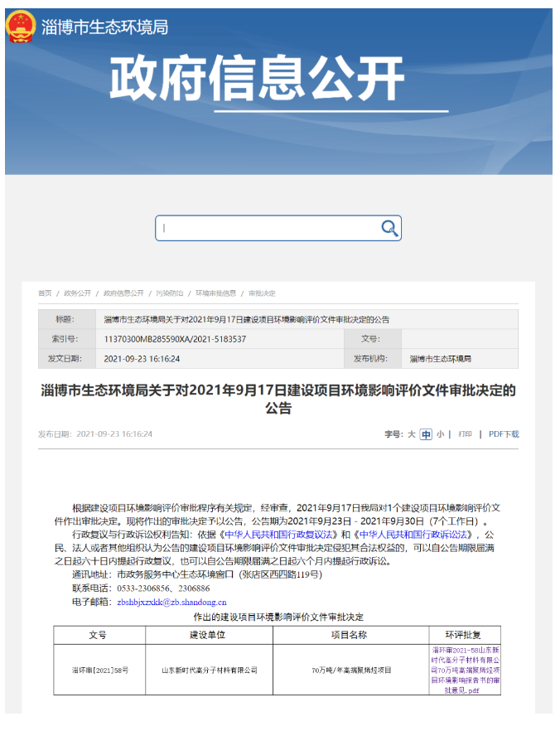Download page via PDF下载 link
The image size is (560, 736).
[x=504, y=434]
